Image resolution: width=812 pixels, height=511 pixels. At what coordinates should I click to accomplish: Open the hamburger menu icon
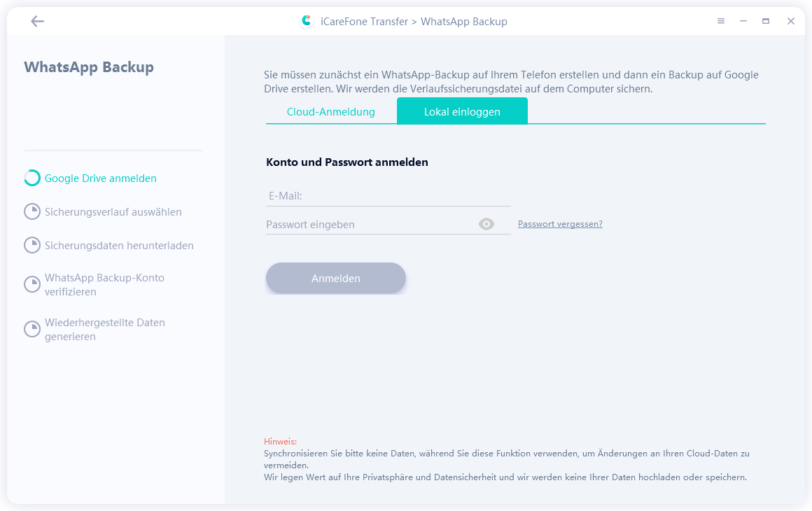721,22
